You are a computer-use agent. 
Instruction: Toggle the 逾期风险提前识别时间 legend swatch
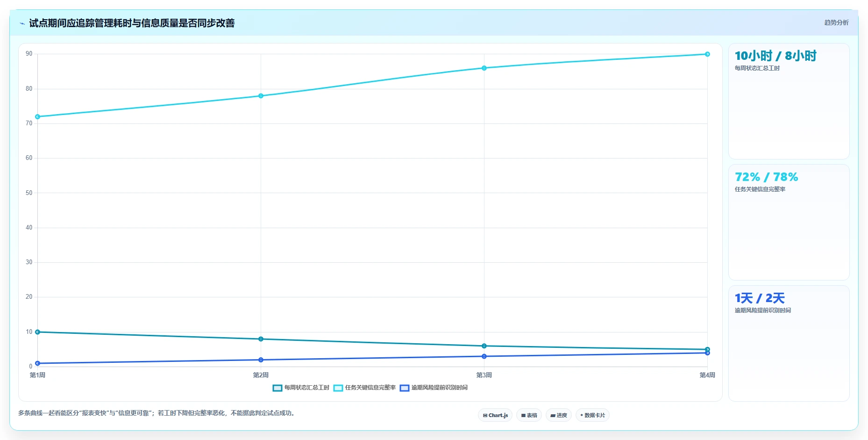point(405,388)
